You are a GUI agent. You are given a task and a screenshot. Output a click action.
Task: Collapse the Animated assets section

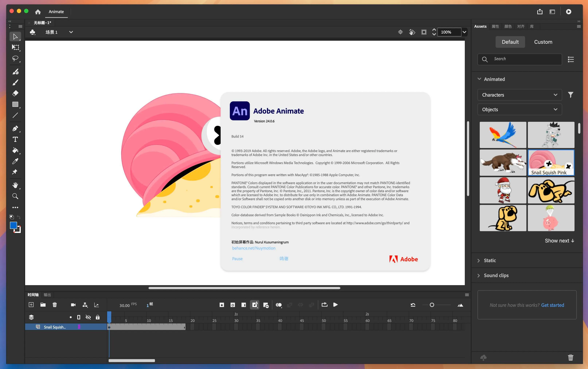pyautogui.click(x=479, y=79)
